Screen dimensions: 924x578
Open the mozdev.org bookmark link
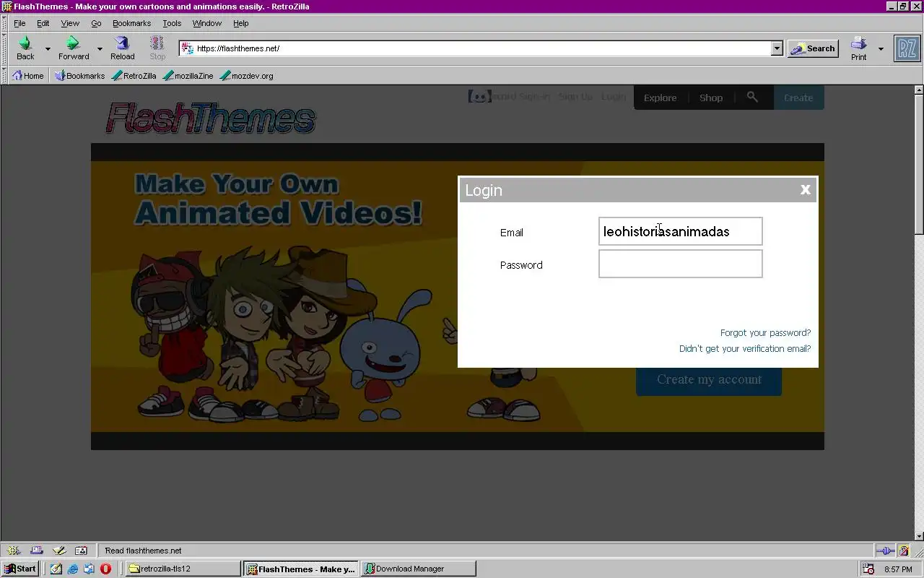(x=247, y=75)
